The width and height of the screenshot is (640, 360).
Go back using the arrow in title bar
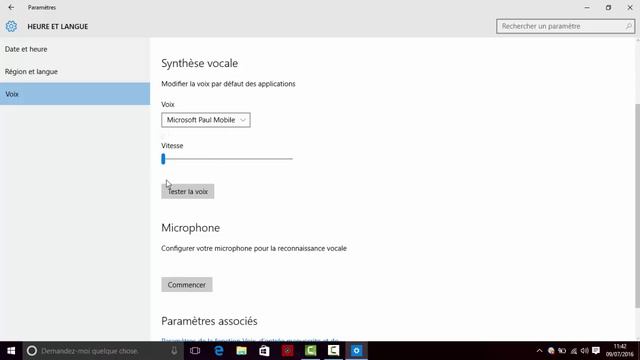11,7
